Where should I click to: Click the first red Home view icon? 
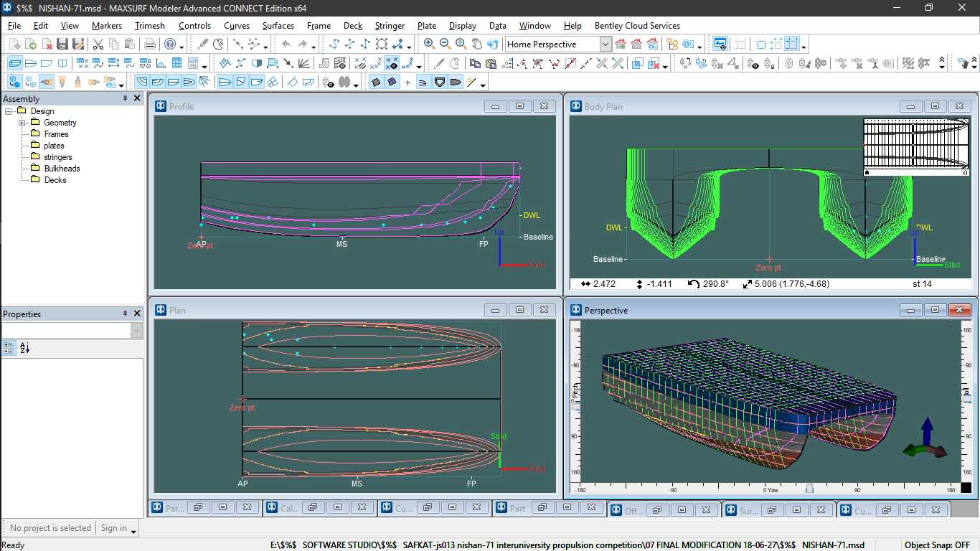621,44
